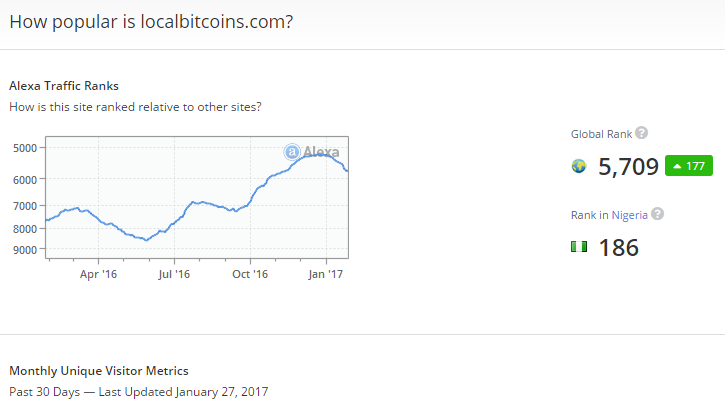Click the Nigeria flag icon
Image resolution: width=725 pixels, height=415 pixels.
click(x=579, y=247)
